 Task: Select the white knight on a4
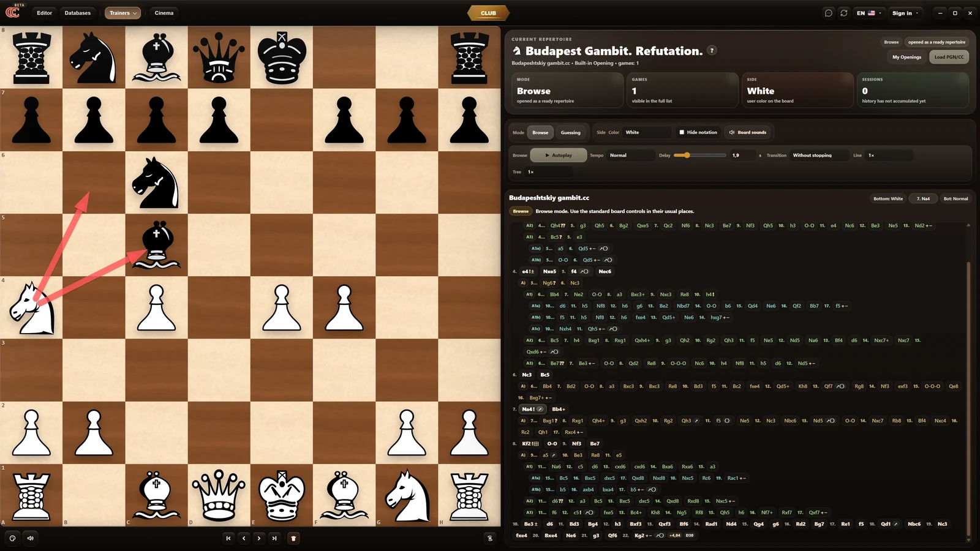(x=32, y=308)
